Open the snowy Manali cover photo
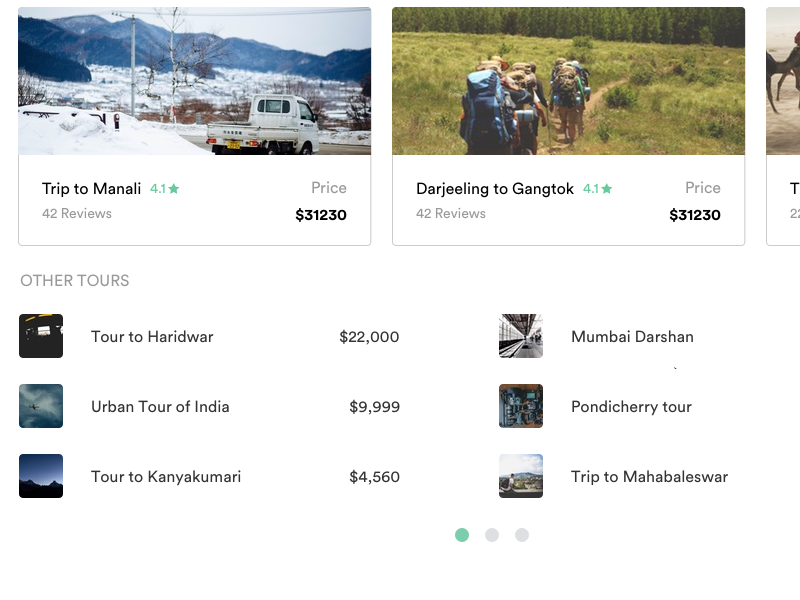 click(x=195, y=80)
